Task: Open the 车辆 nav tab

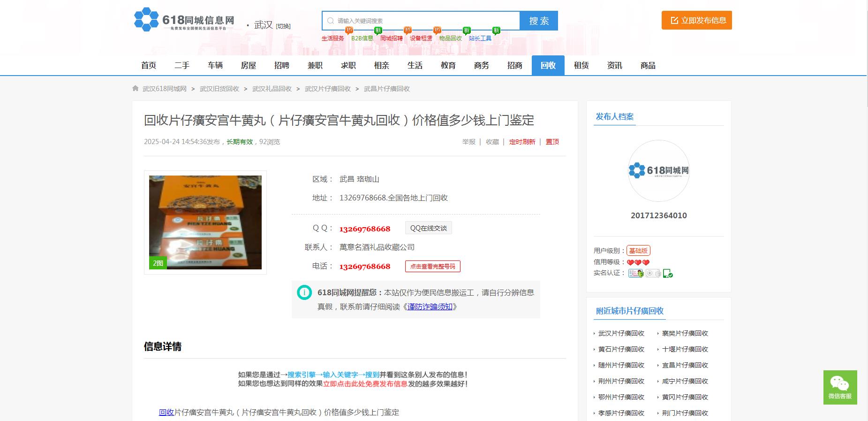Action: (x=215, y=65)
